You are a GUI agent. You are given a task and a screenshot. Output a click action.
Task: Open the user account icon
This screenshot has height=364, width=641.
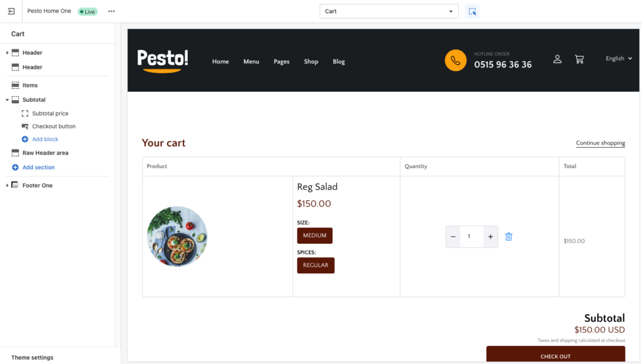[557, 59]
